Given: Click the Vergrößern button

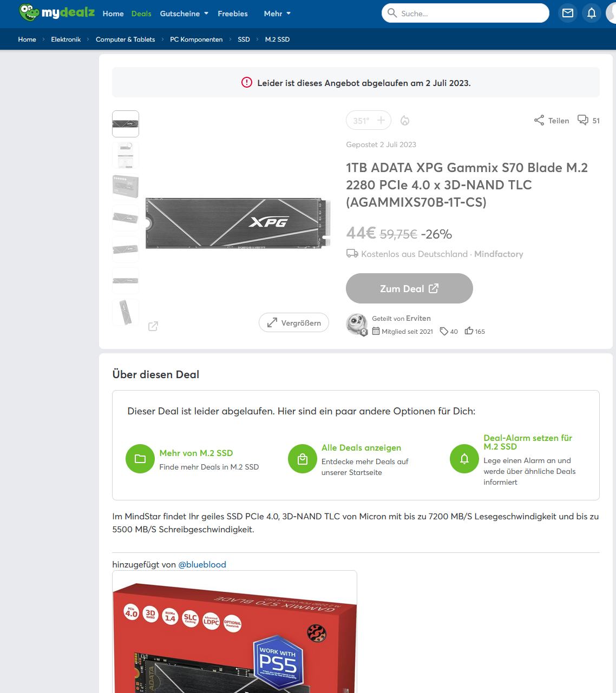Looking at the screenshot, I should coord(294,322).
